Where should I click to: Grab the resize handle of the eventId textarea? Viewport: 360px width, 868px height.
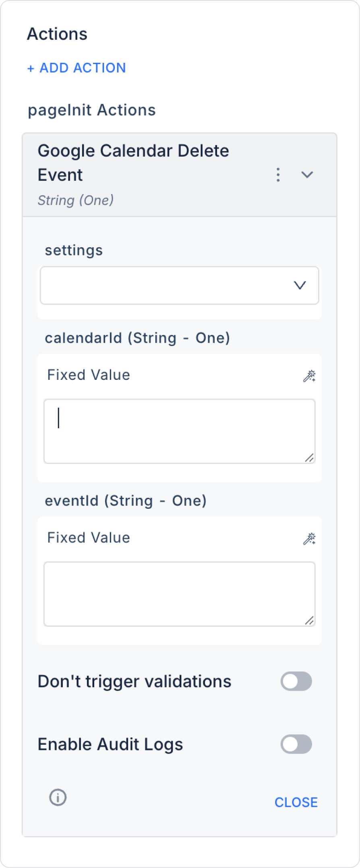(309, 620)
